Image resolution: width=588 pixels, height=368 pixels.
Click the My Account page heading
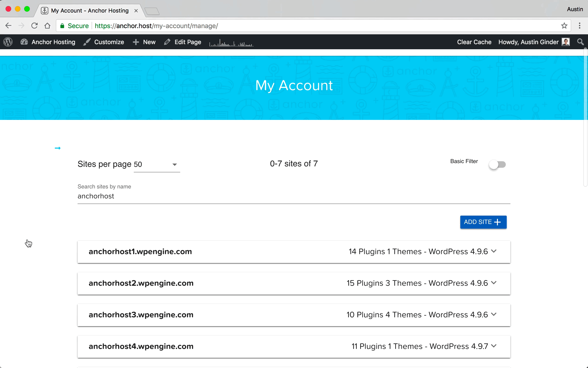(294, 85)
